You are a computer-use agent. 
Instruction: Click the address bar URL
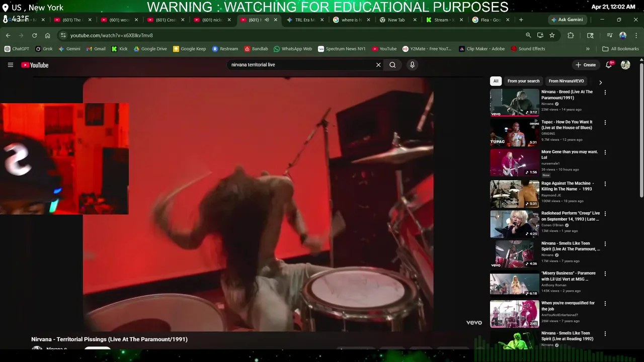112,35
